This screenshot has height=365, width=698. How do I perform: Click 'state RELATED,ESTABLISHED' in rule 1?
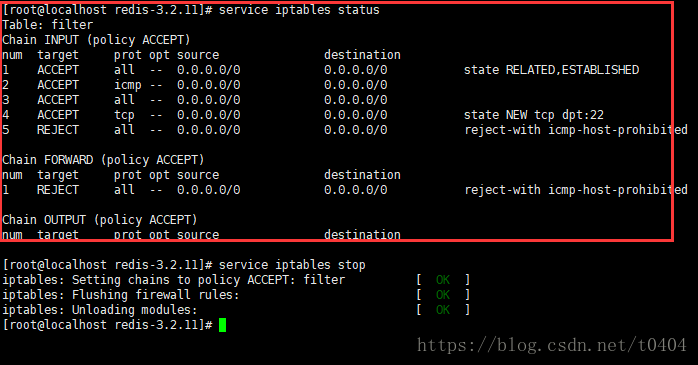point(552,70)
